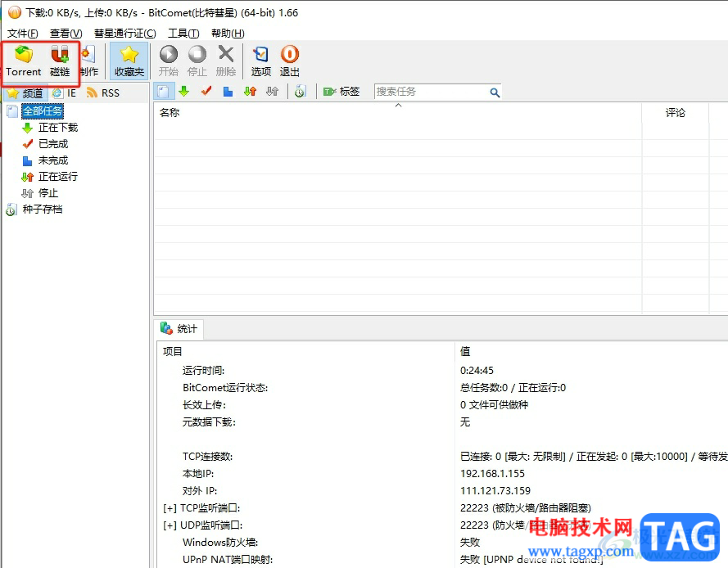Open Options (选项) settings
The height and width of the screenshot is (568, 728).
[261, 61]
